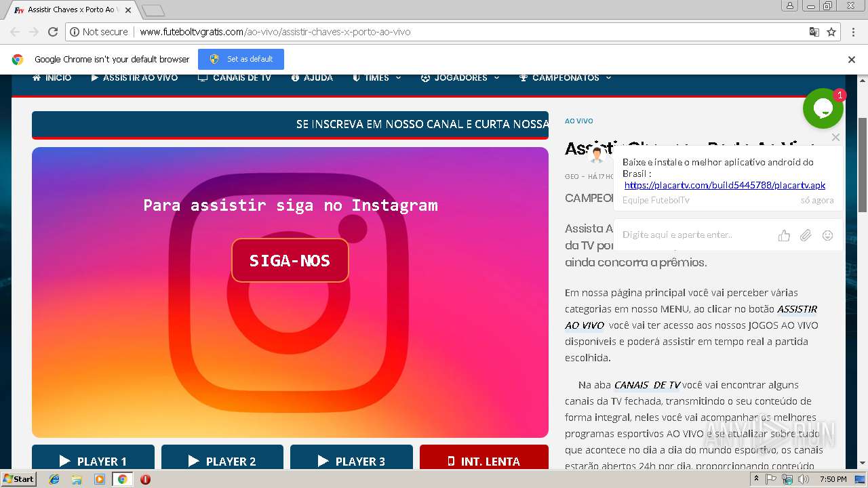Select PLAYER 1 button
This screenshot has height=488, width=868.
tap(93, 457)
